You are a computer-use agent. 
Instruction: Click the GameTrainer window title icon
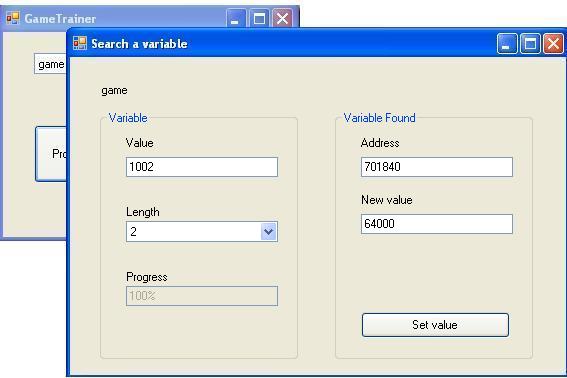coord(13,18)
